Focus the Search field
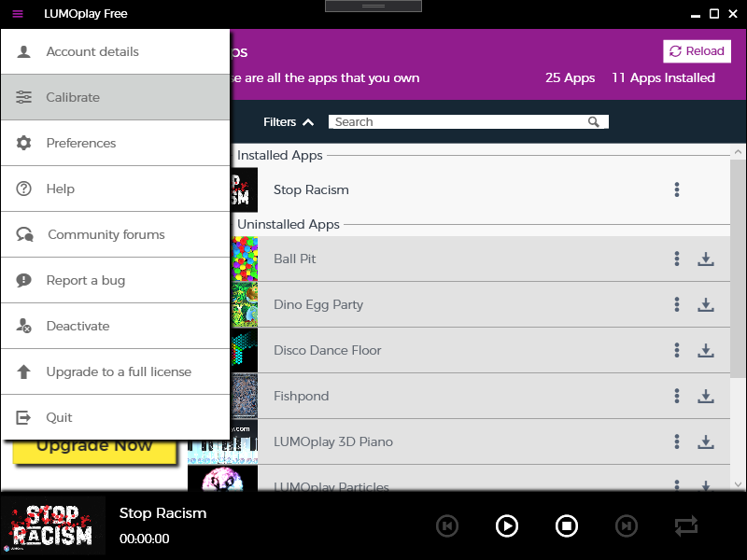The height and width of the screenshot is (560, 747). tap(469, 122)
